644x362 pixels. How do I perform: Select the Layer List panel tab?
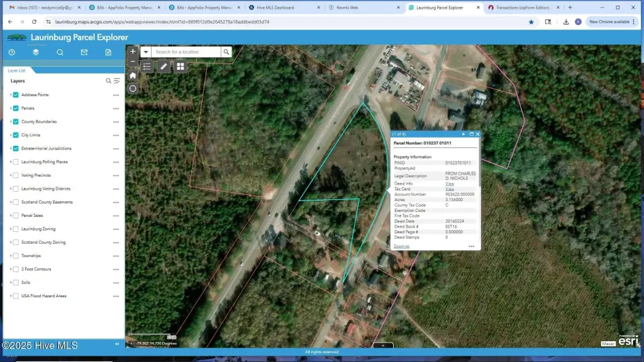(x=17, y=70)
